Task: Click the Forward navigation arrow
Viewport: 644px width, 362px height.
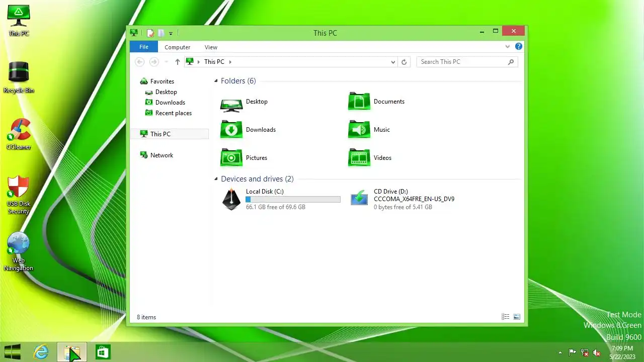Action: [154, 62]
